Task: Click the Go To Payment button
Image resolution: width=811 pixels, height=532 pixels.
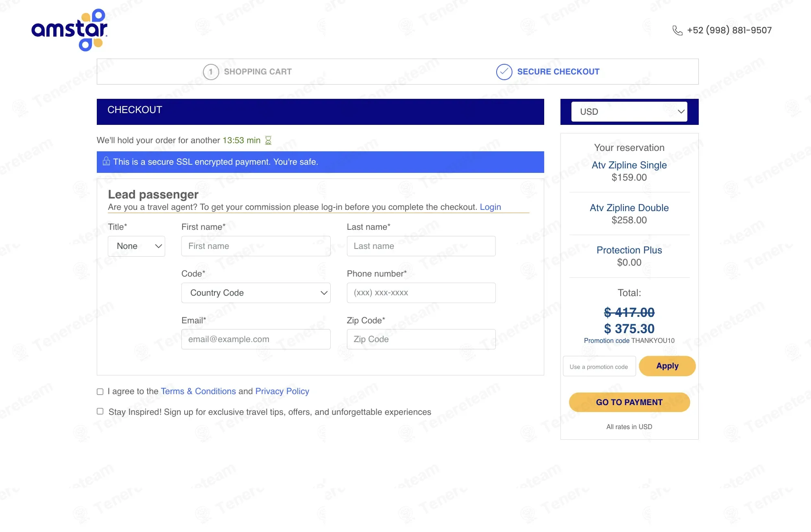Action: (629, 402)
